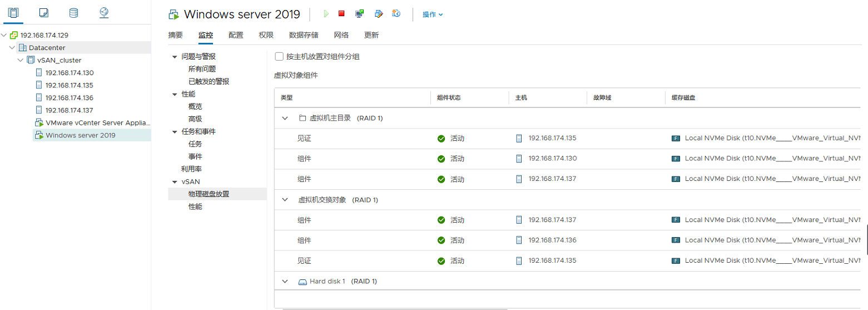
Task: Open 任务 under 任务和事件
Action: [195, 144]
